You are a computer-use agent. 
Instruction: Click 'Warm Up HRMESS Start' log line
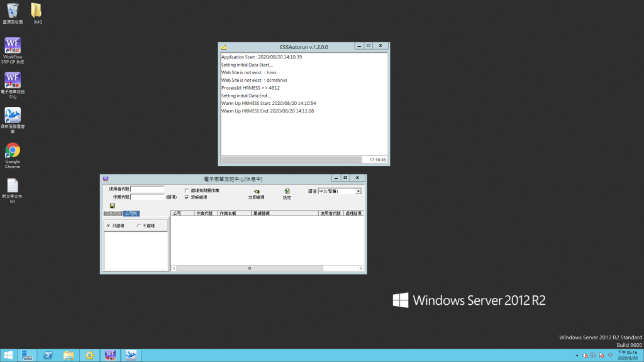269,104
